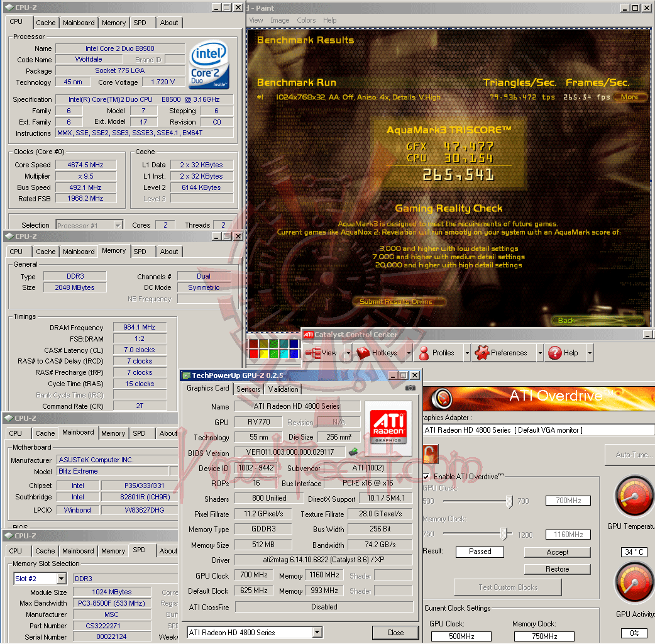Click the GPU Temperature gauge dial
655x644 pixels.
coord(634,497)
